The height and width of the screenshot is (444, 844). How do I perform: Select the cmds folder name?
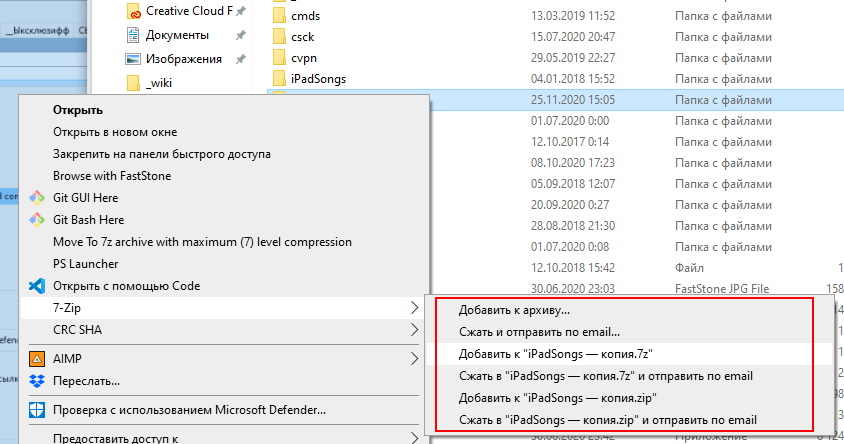[x=306, y=16]
